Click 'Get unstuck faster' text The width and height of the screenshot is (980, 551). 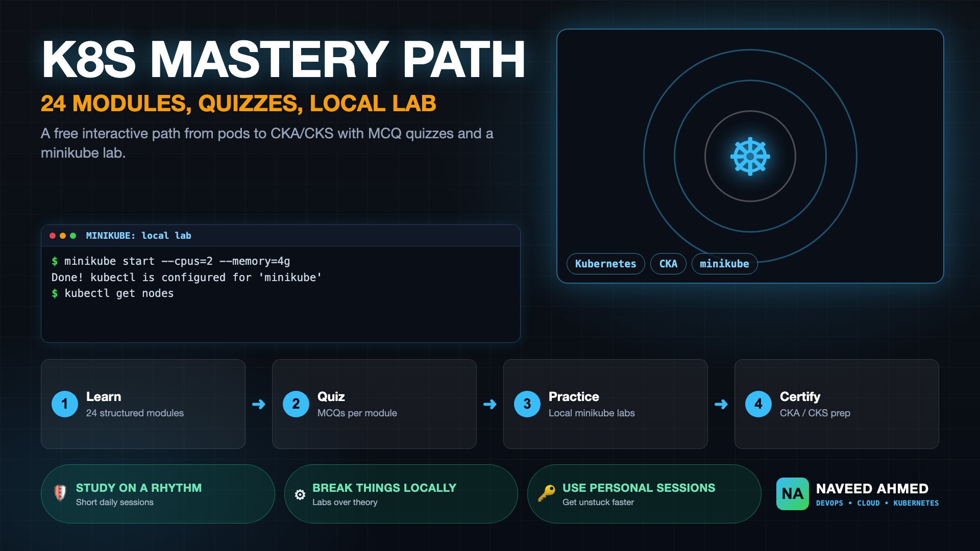coord(598,502)
